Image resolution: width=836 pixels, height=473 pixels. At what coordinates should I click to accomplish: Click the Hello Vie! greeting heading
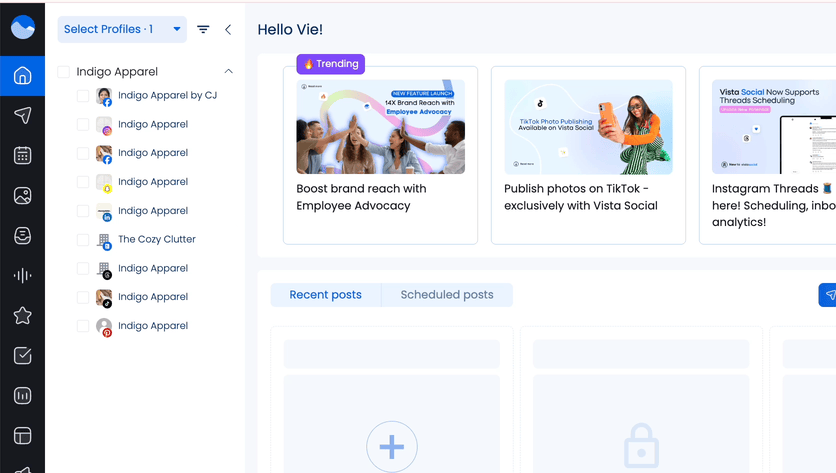[x=290, y=30]
